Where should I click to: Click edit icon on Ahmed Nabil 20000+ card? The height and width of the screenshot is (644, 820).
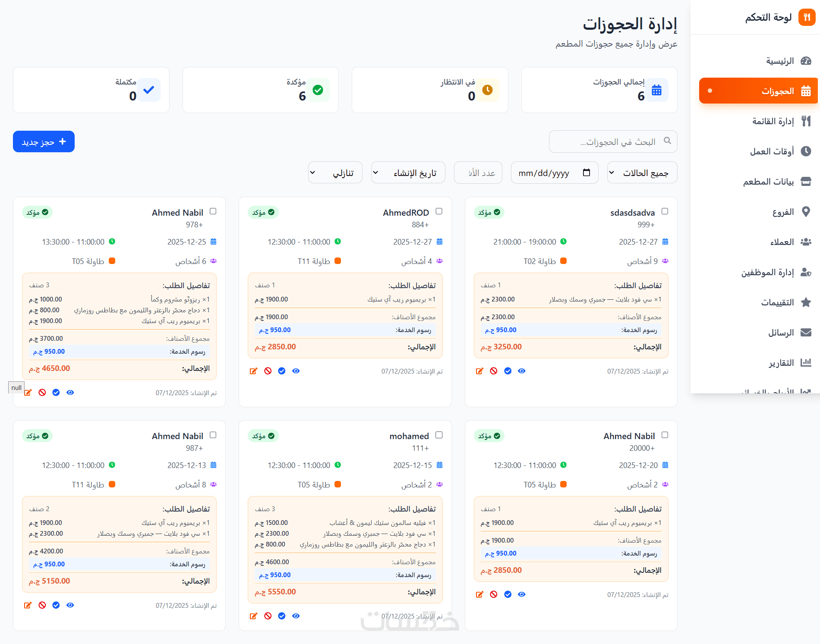point(479,594)
